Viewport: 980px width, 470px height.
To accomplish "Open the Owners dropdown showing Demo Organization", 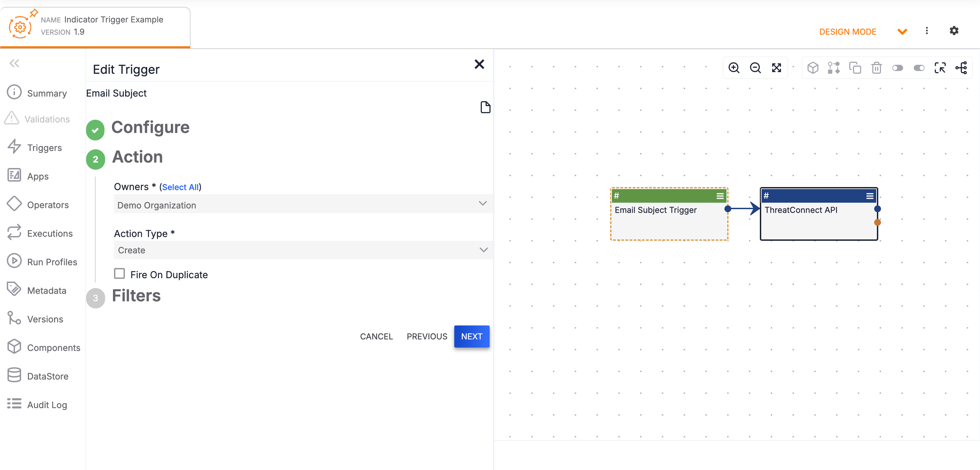I will [x=303, y=204].
